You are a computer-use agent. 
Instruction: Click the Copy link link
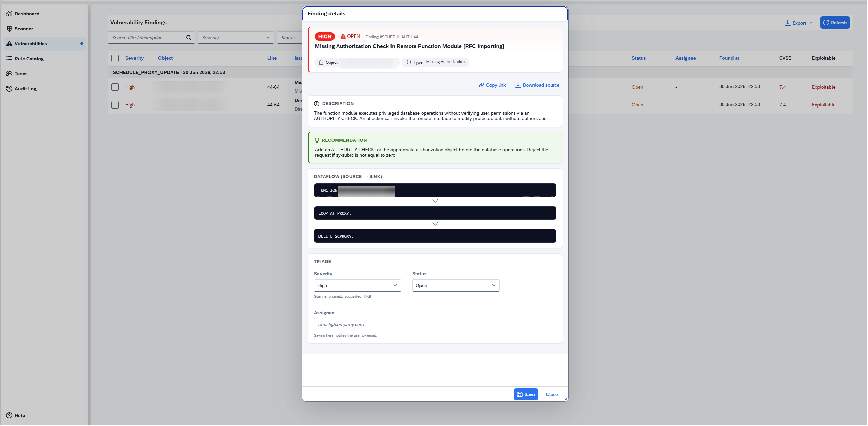click(492, 85)
